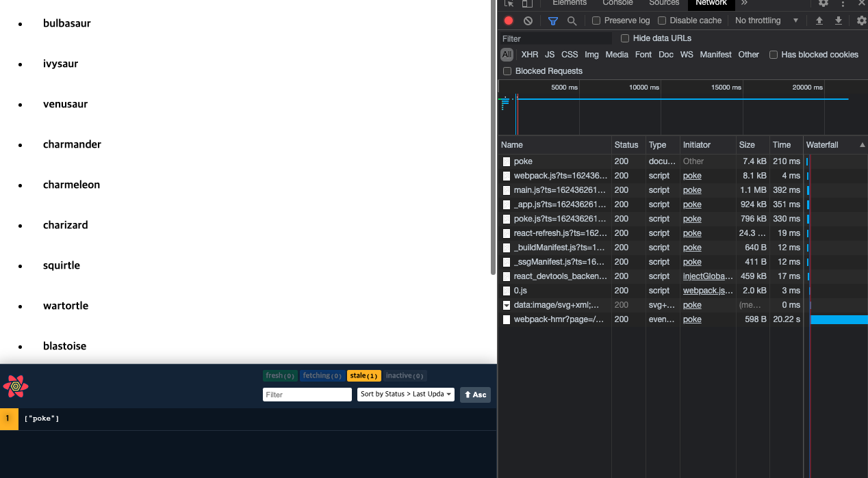Filter requests by Doc
Screen dimensions: 868x478
point(666,55)
